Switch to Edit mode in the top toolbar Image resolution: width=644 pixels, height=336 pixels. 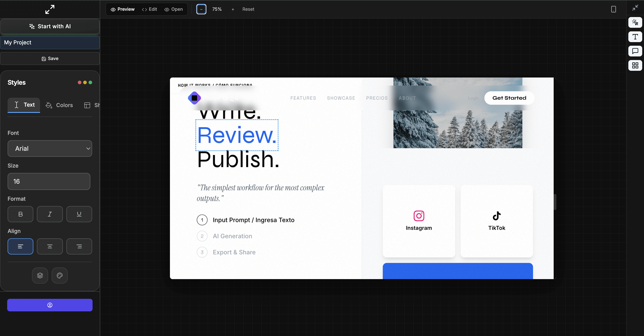tap(150, 9)
